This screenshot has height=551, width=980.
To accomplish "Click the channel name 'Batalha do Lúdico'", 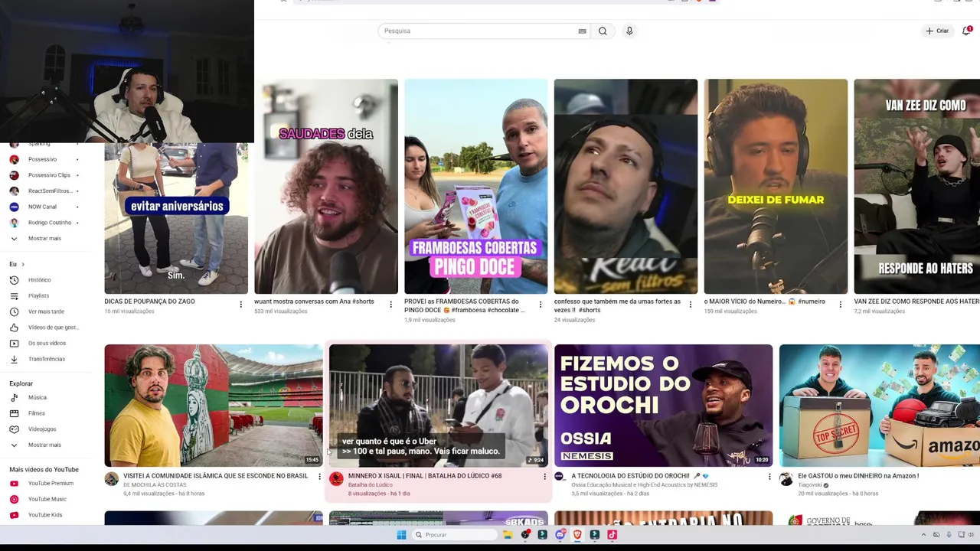I will point(371,485).
